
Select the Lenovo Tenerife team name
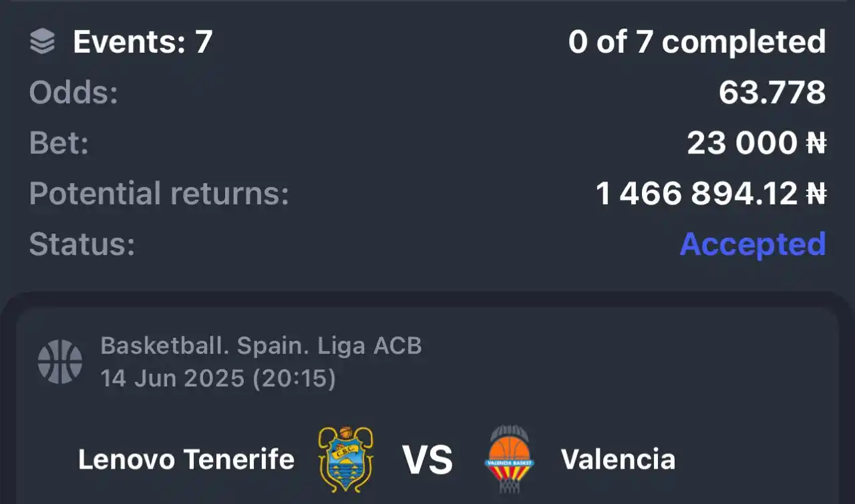click(186, 459)
